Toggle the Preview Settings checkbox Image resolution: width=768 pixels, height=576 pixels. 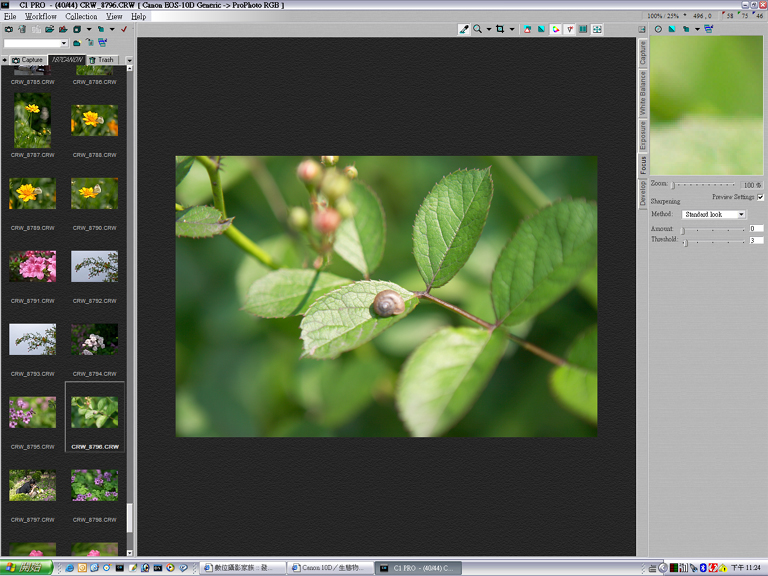[760, 197]
